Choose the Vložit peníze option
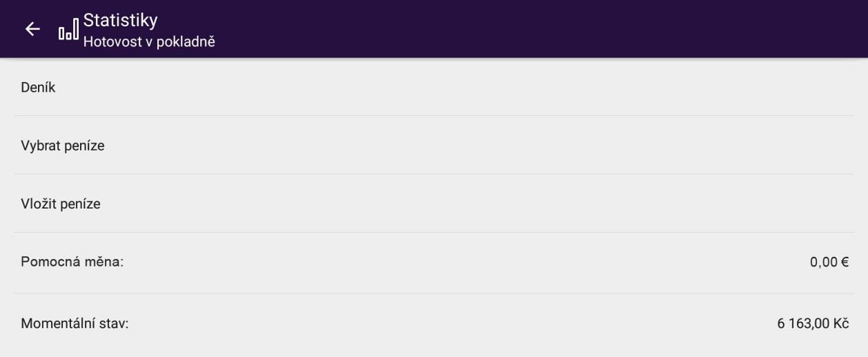868x357 pixels. pyautogui.click(x=61, y=204)
